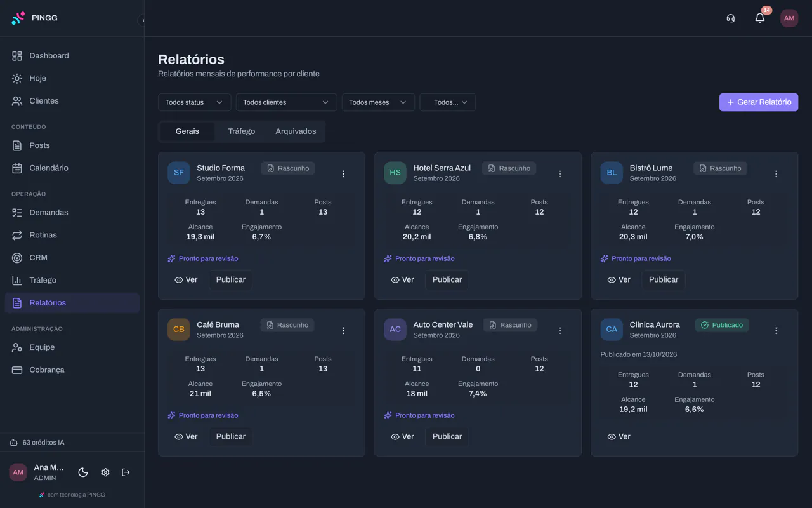812x508 pixels.
Task: Open the AM user avatar menu
Action: 789,18
